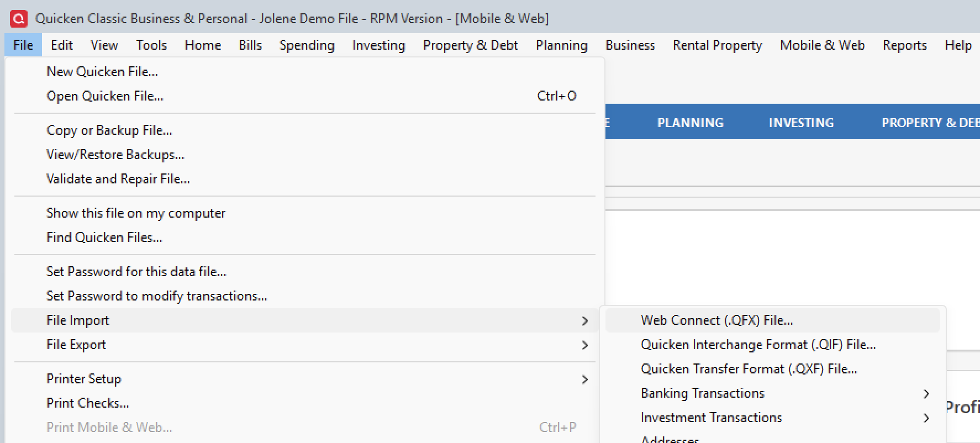Open the Reports menu
Screen dimensions: 980x443
905,45
